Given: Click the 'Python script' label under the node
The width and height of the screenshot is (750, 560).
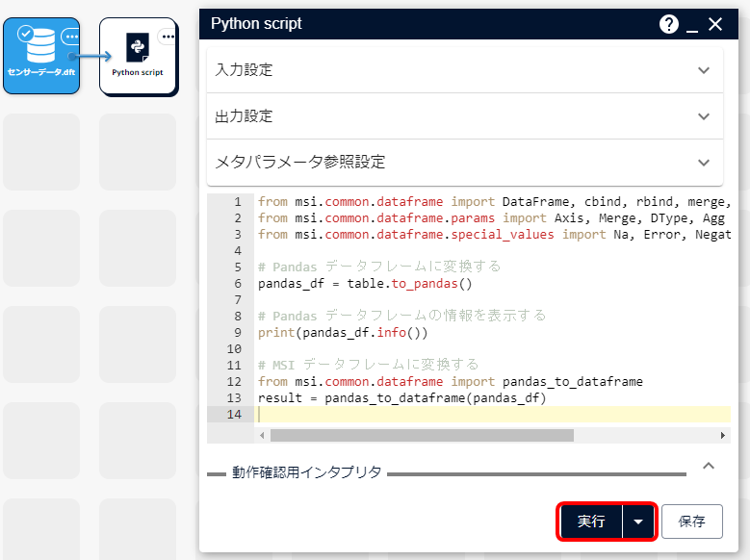Looking at the screenshot, I should point(138,72).
